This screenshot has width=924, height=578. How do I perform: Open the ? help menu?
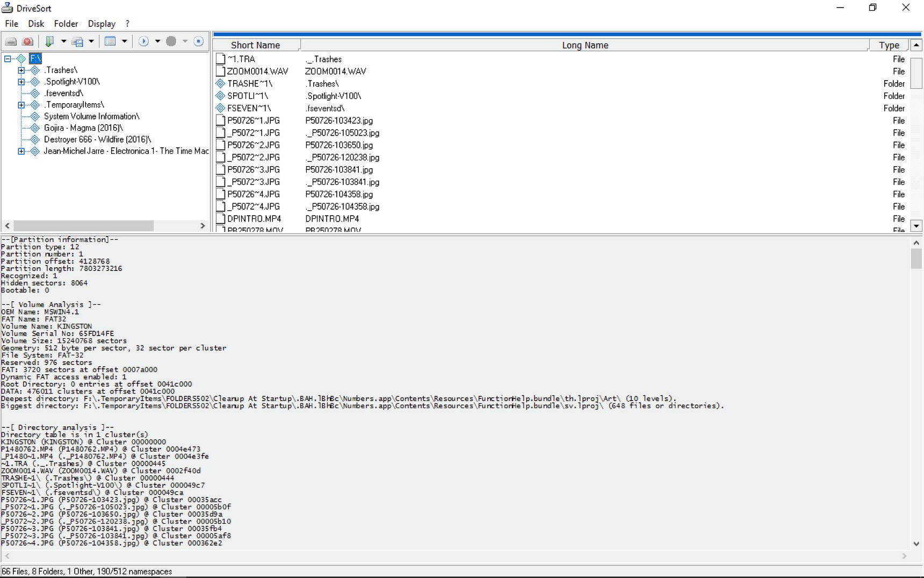point(127,24)
